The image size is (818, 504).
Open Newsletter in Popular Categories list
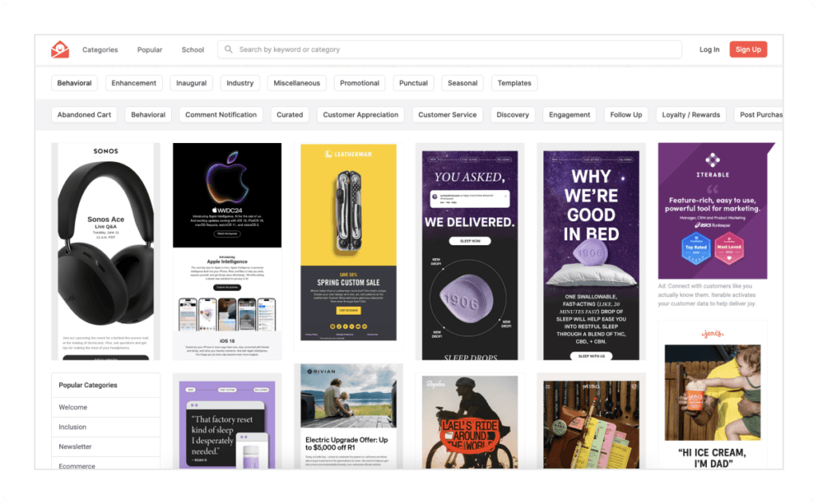click(x=75, y=446)
